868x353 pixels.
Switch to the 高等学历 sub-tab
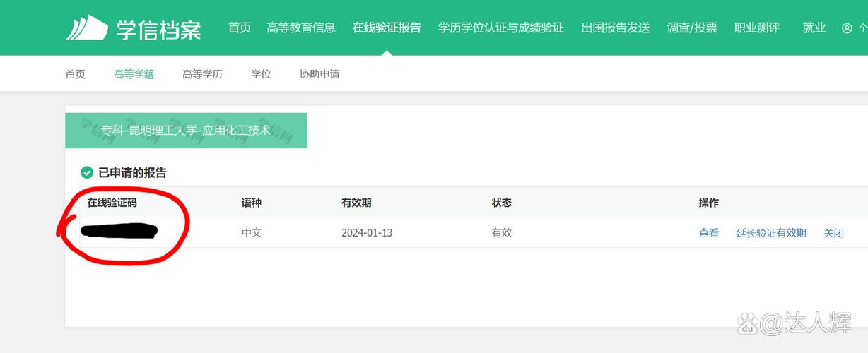point(202,74)
